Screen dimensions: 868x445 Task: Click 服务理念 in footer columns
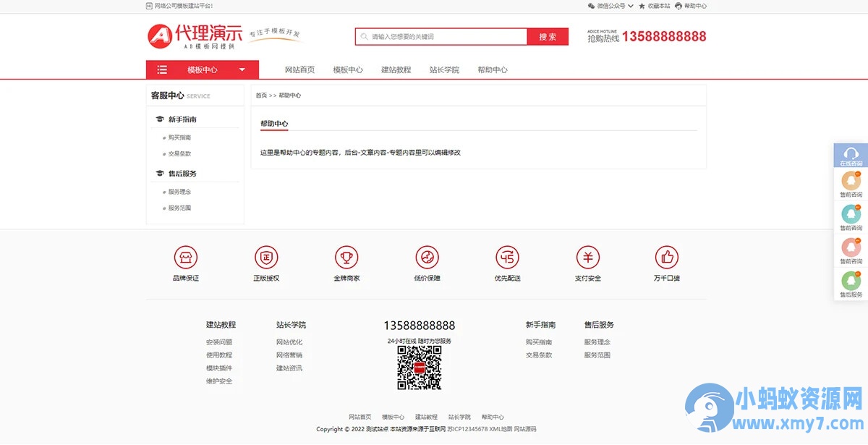(597, 342)
